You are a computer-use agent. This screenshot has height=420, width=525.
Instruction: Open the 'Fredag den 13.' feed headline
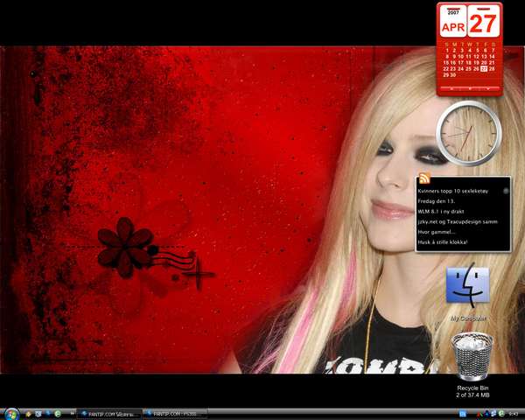tap(437, 201)
